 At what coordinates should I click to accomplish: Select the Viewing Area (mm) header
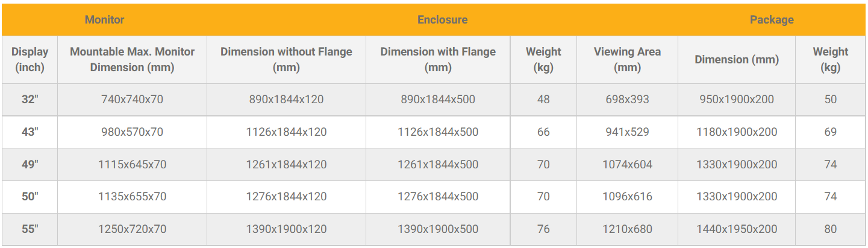click(627, 60)
